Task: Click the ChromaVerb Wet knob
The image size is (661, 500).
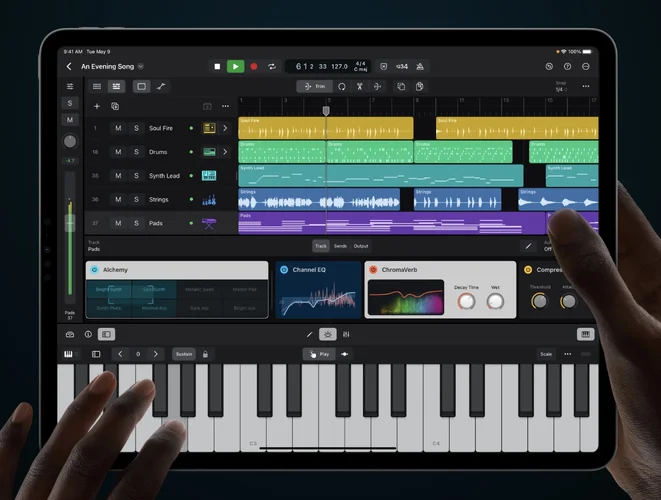Action: pos(495,301)
